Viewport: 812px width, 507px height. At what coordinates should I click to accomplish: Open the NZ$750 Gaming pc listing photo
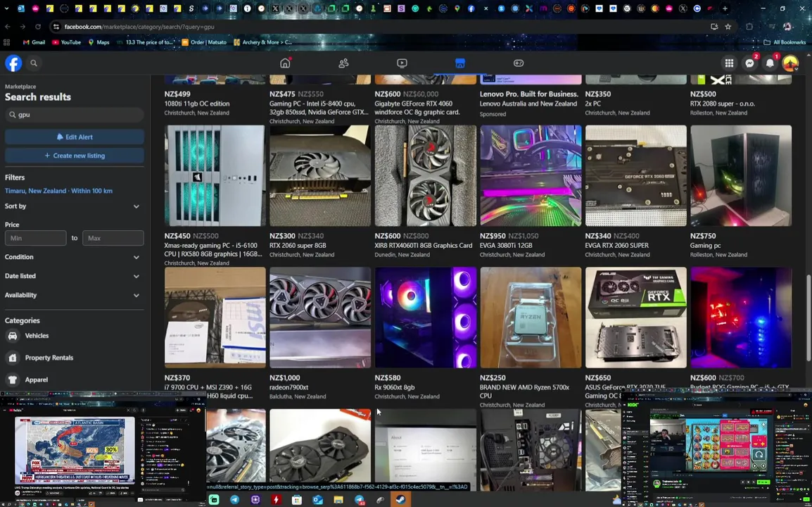point(741,175)
